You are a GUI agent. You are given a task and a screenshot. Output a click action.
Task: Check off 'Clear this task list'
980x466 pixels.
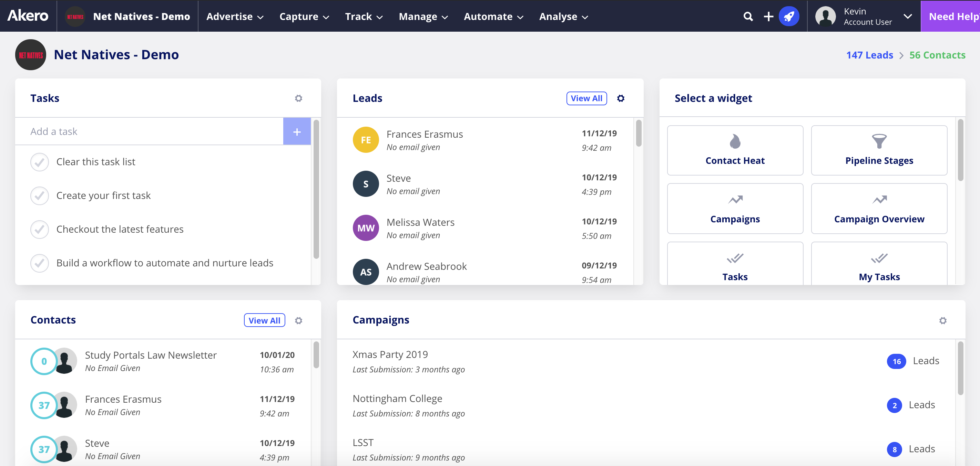(40, 162)
